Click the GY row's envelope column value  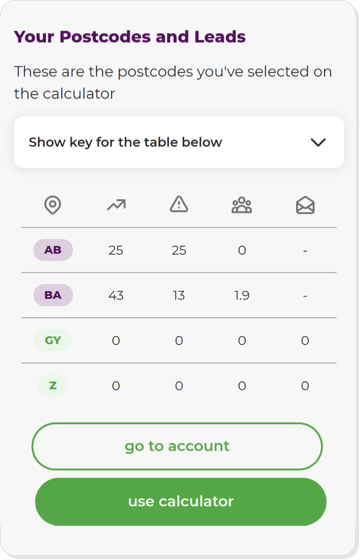tap(305, 341)
